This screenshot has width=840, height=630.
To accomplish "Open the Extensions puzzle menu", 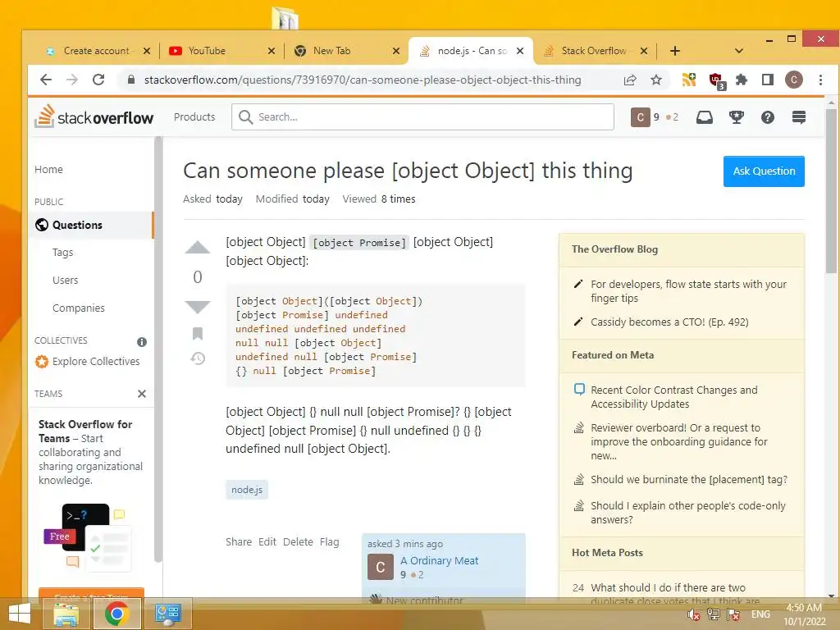I will click(x=742, y=80).
